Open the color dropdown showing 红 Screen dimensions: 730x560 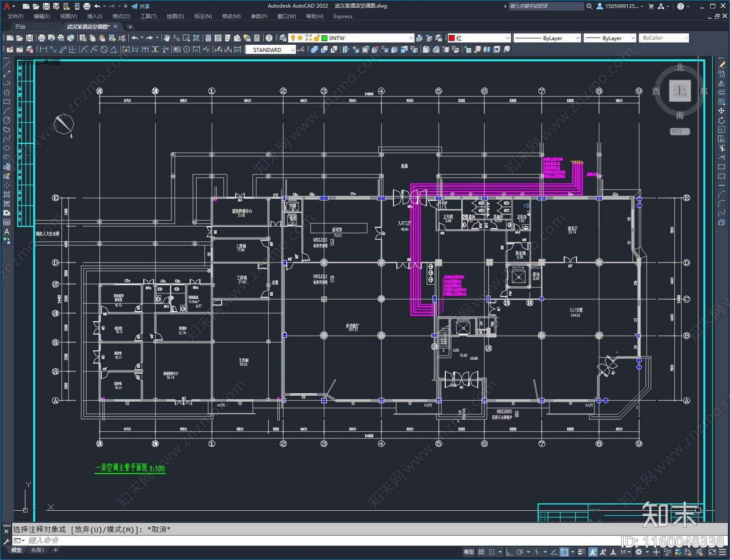point(479,38)
